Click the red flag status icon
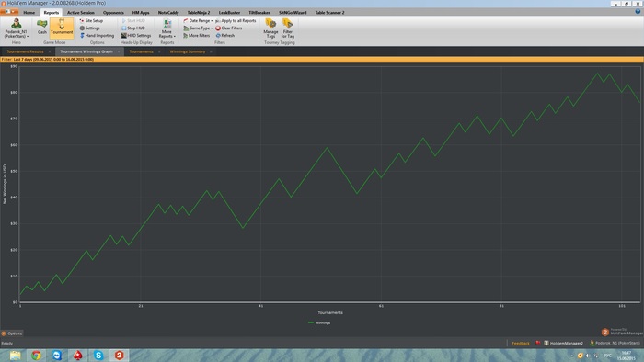644x362 pixels. coord(537,343)
